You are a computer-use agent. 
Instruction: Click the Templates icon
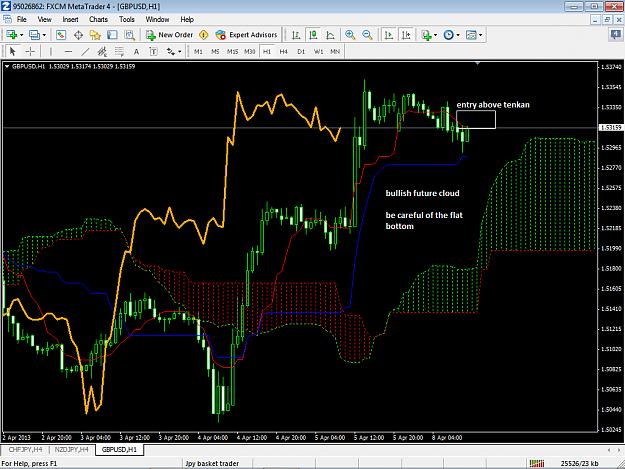[471, 35]
